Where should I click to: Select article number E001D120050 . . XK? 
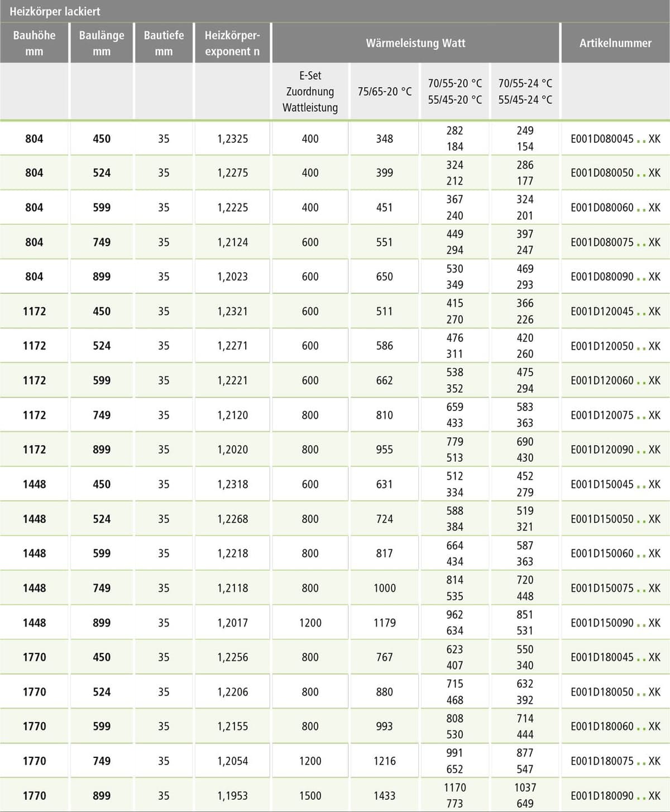615,346
